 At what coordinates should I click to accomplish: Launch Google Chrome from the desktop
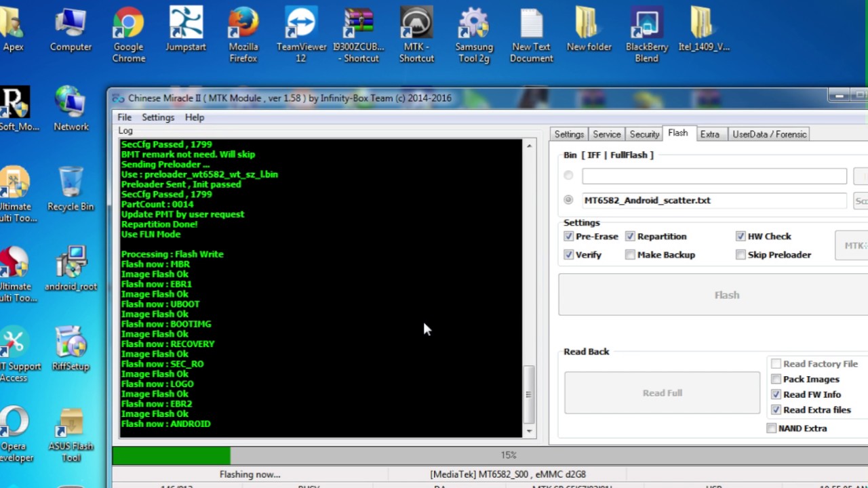pos(128,35)
